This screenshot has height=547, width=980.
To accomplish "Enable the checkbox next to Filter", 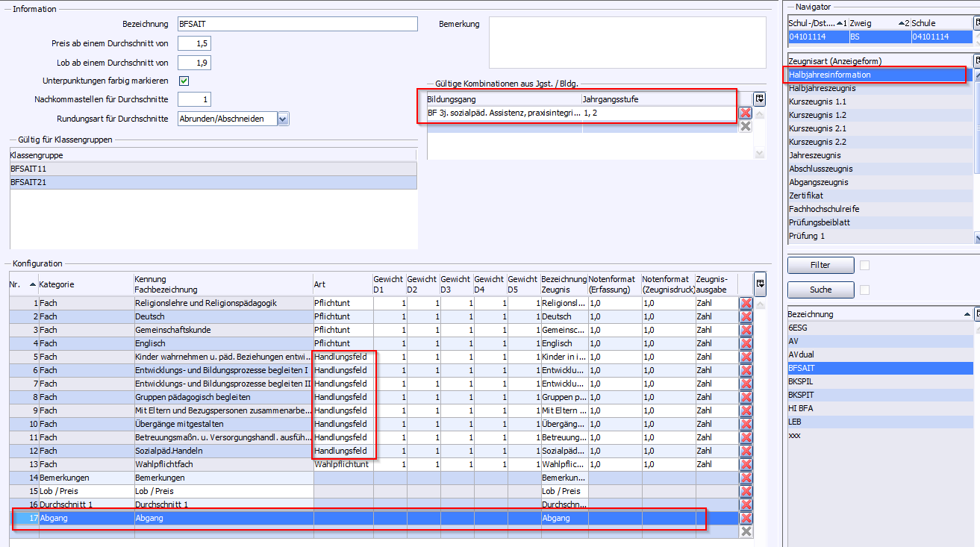I will click(865, 265).
